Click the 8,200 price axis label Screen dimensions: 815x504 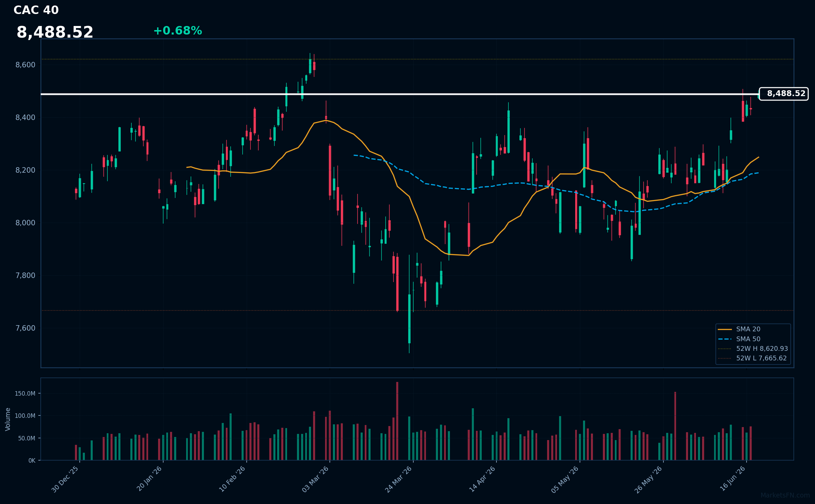click(25, 170)
